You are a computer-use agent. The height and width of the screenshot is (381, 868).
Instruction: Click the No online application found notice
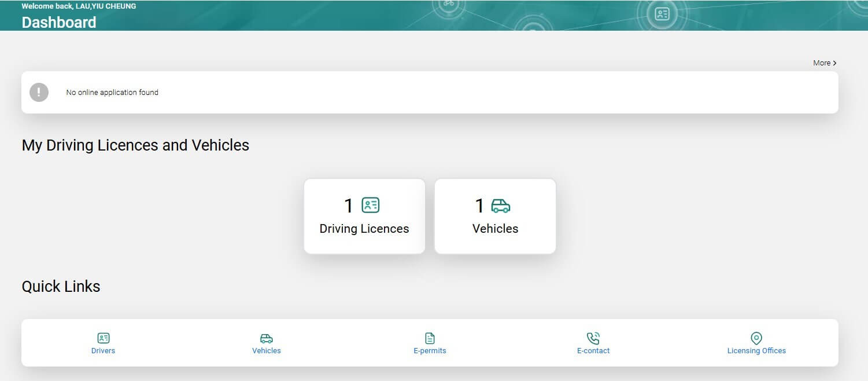pos(112,93)
